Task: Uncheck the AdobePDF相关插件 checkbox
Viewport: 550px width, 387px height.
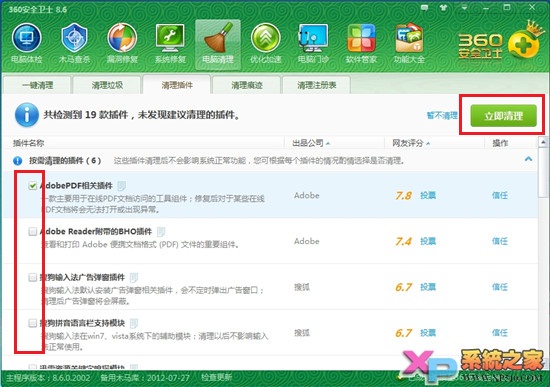Action: click(x=33, y=186)
